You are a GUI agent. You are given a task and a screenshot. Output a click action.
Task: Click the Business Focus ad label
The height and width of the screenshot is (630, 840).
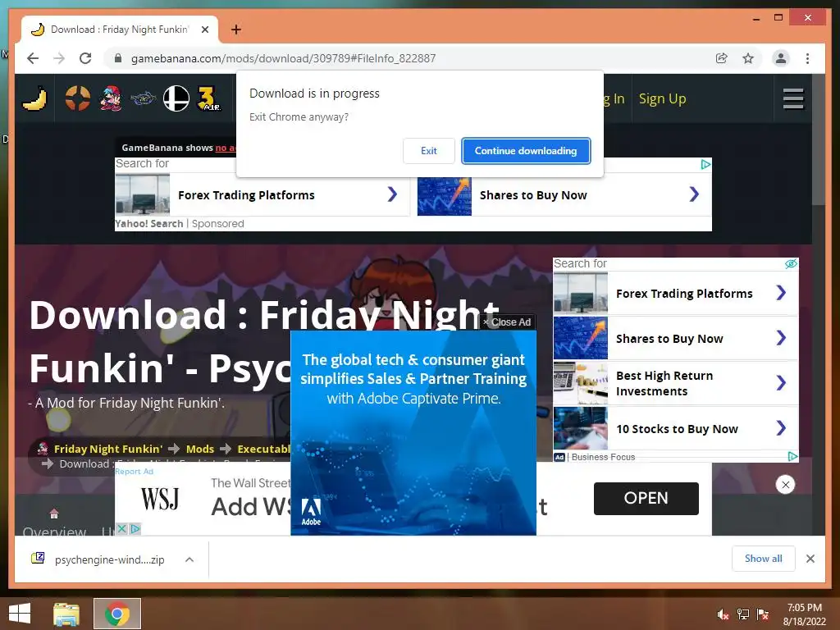tap(603, 457)
